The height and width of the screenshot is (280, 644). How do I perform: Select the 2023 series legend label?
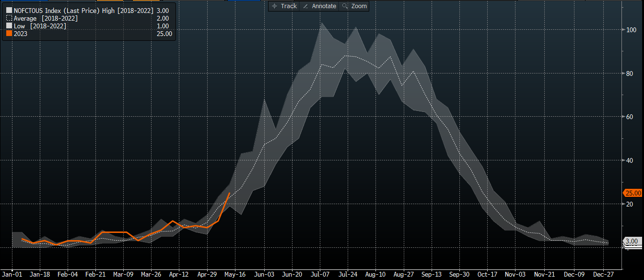tap(21, 34)
